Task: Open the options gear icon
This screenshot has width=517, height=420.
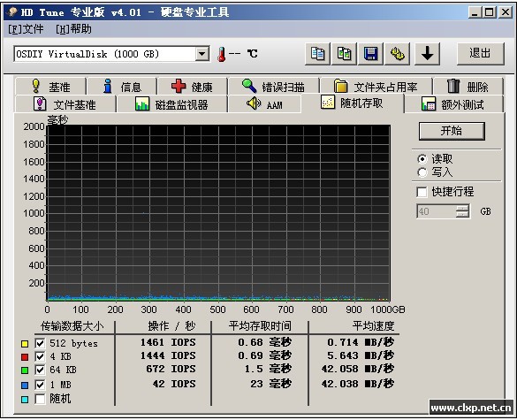Action: click(398, 53)
